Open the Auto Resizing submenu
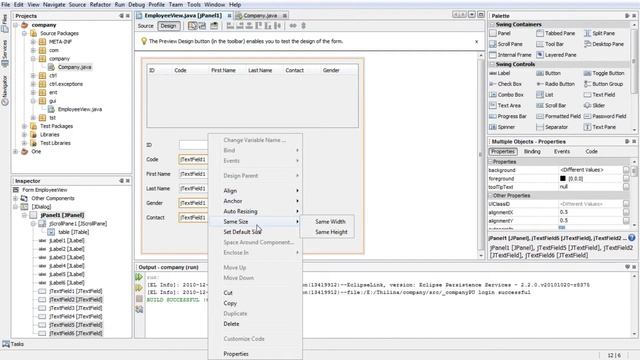 pos(240,211)
